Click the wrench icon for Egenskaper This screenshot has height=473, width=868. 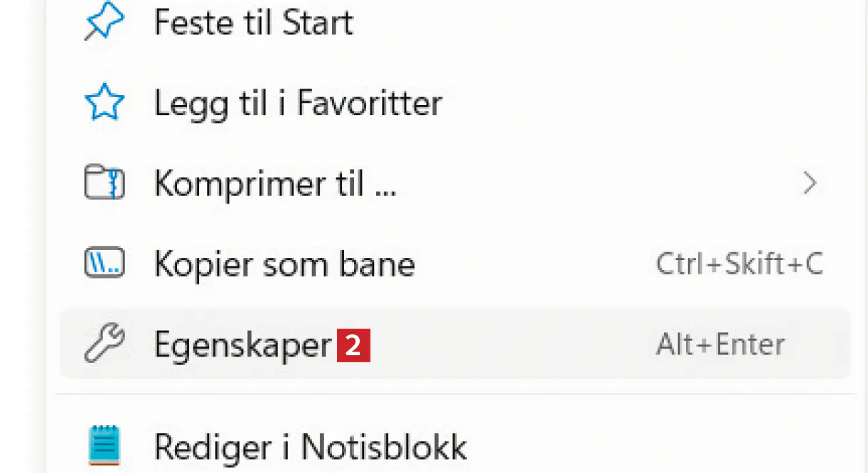104,345
